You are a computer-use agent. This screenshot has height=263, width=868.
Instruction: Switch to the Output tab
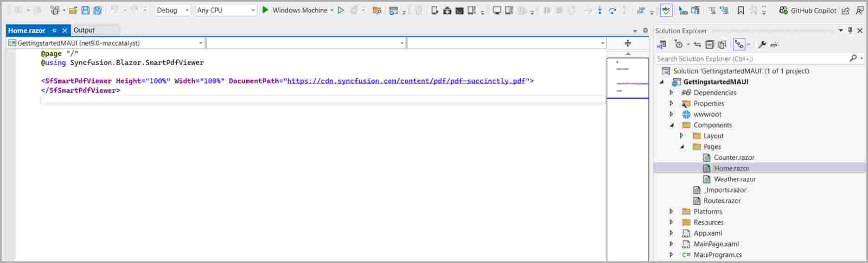[84, 30]
